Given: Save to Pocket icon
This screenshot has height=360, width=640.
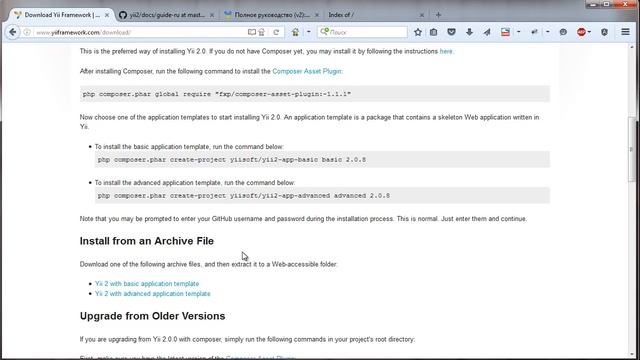Looking at the screenshot, I should pos(451,32).
